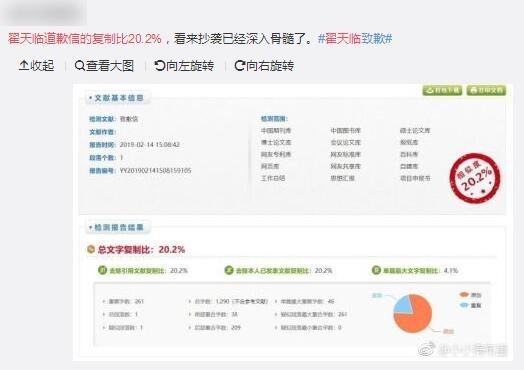Screen dimensions: 524x370
Task: Open the #翟天临致歉# hashtag link
Action: (355, 39)
